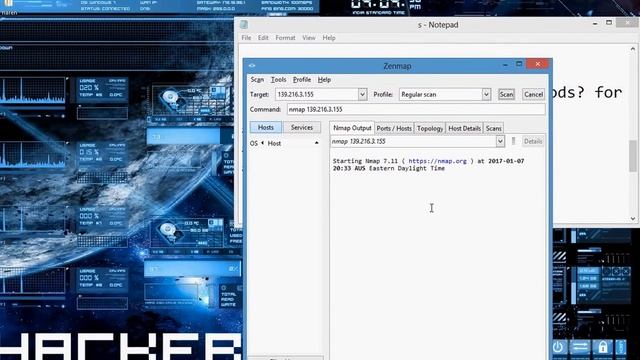Click the Details button
The image size is (640, 360).
[x=533, y=141]
